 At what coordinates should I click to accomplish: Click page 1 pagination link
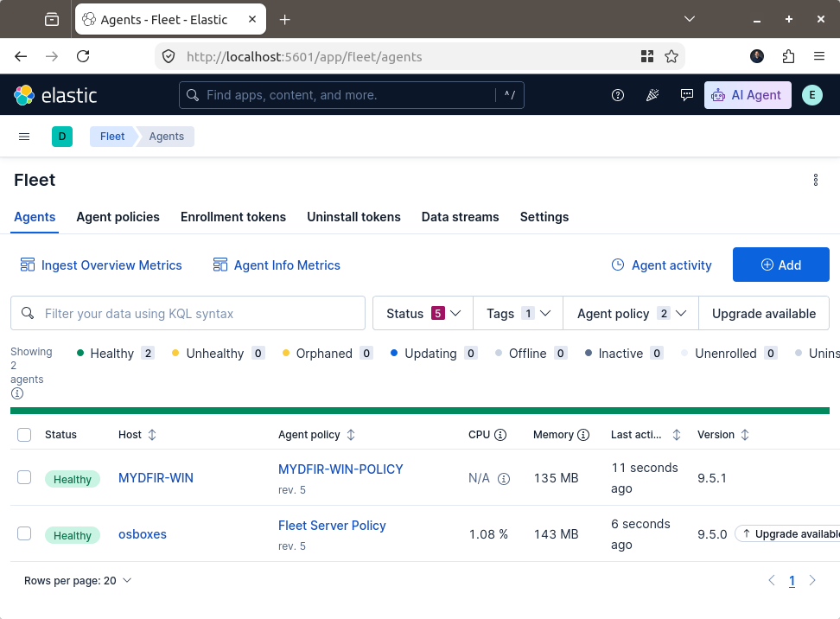(x=792, y=581)
